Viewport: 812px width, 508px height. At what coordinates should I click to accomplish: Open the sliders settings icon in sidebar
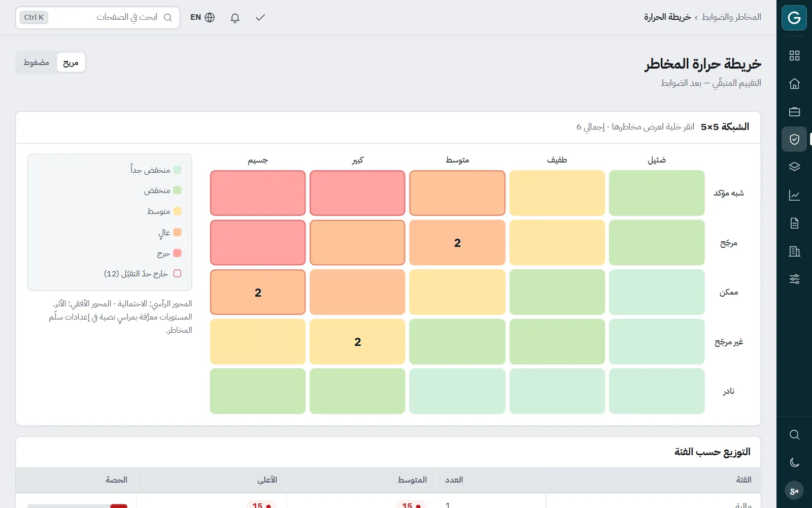(x=794, y=279)
